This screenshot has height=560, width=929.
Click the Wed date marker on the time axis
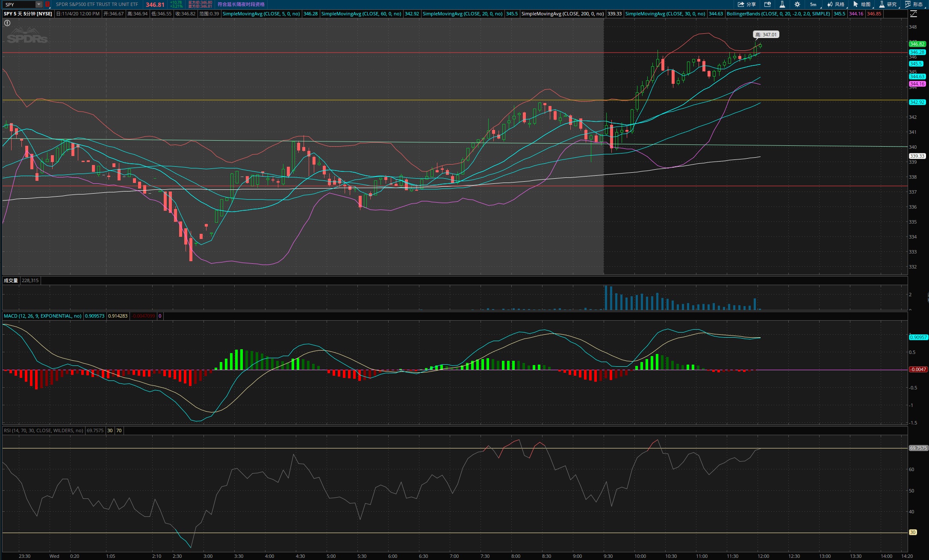click(x=54, y=556)
